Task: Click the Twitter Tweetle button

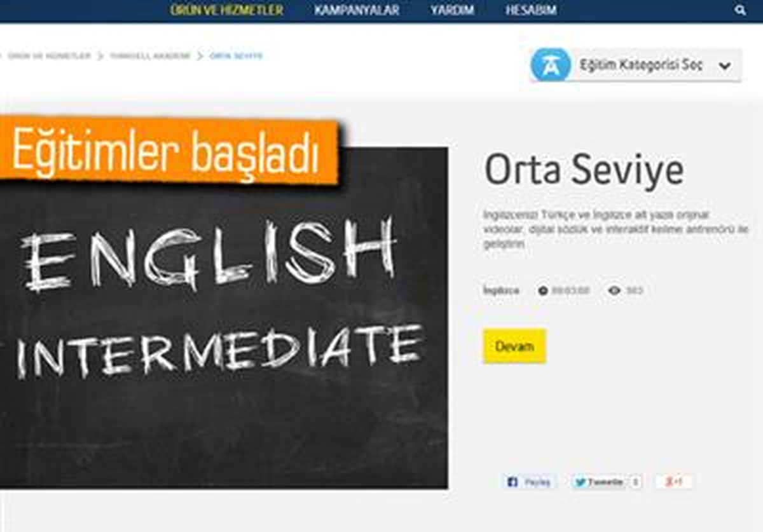Action: (x=599, y=482)
